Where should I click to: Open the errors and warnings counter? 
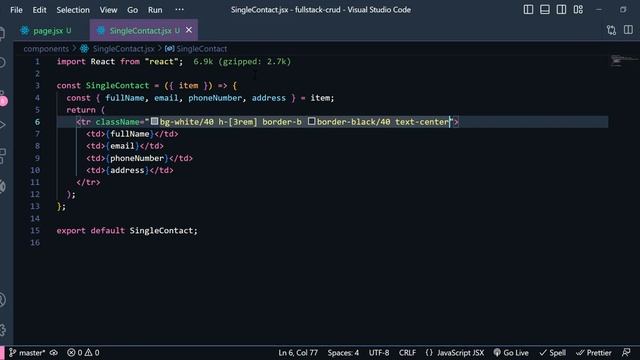tap(83, 353)
